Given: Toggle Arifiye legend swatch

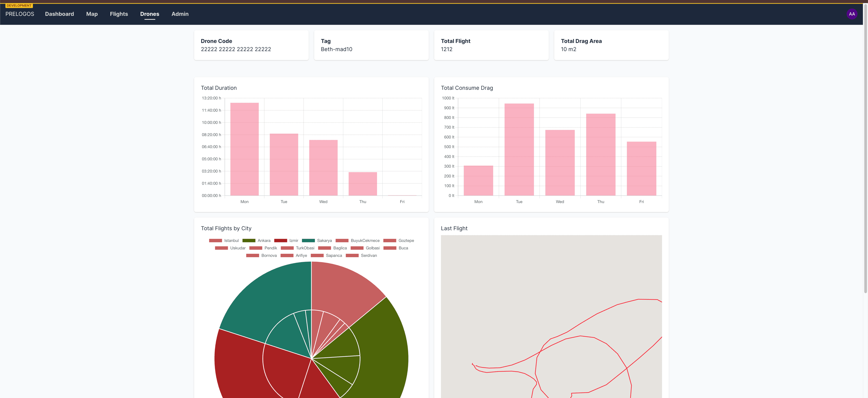Looking at the screenshot, I should pyautogui.click(x=287, y=256).
